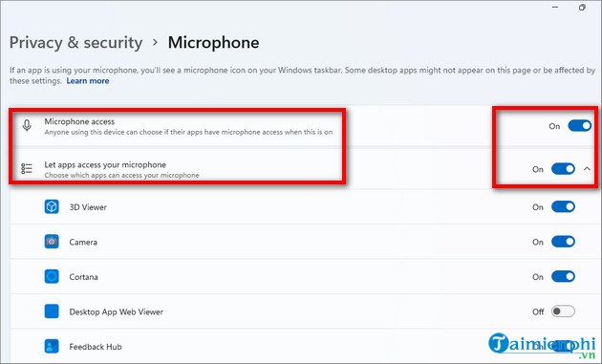Turn off the Microphone access toggle

pyautogui.click(x=580, y=125)
